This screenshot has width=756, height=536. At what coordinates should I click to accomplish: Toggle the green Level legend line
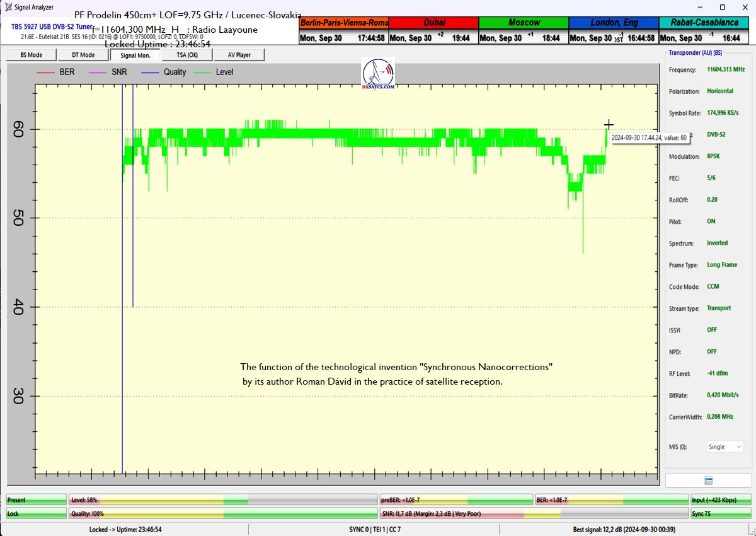pyautogui.click(x=203, y=73)
